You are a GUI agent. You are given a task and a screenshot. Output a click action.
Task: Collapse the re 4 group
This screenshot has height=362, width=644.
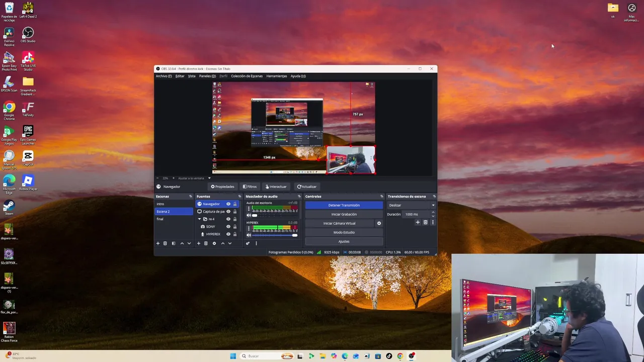(199, 219)
